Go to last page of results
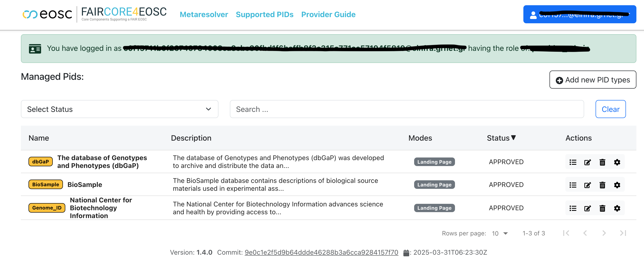The height and width of the screenshot is (267, 644). 623,233
